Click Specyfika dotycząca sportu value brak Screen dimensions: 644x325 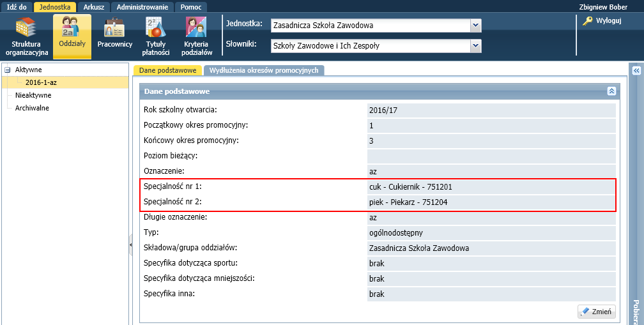point(491,264)
